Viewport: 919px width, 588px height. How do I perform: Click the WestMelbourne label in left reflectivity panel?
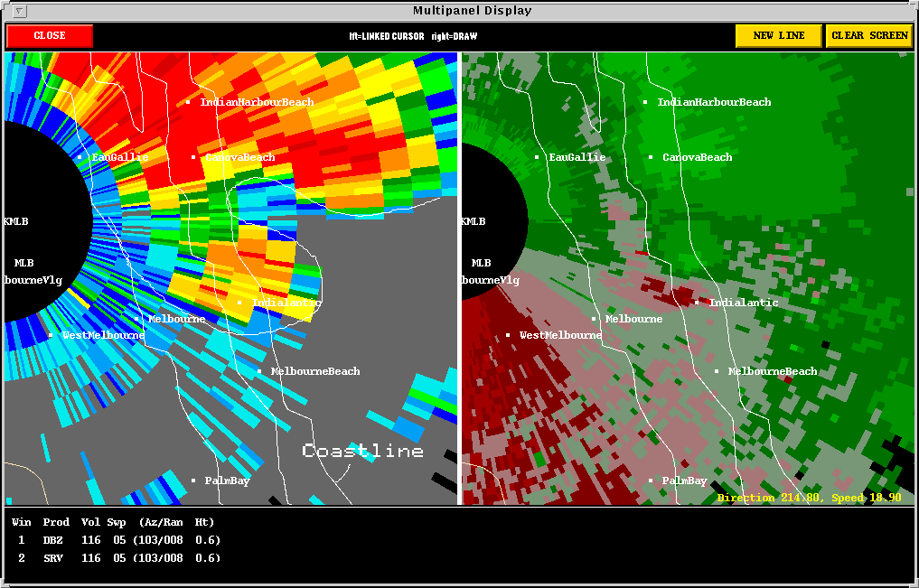[103, 336]
